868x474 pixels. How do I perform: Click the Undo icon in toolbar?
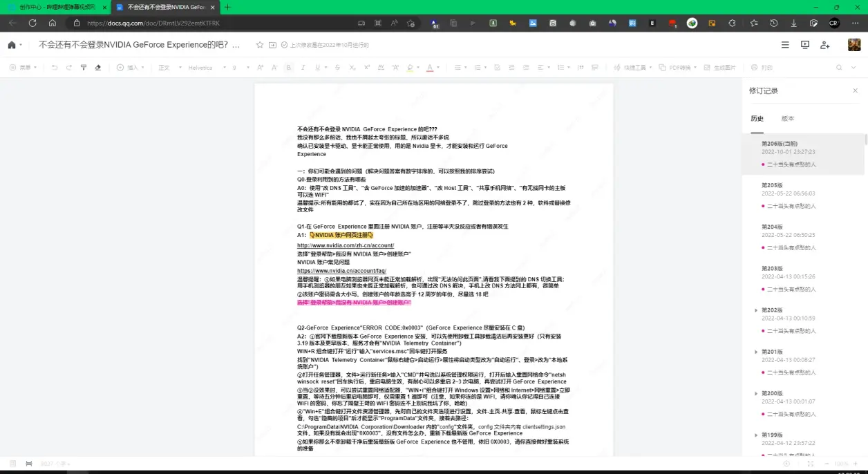[x=55, y=68]
